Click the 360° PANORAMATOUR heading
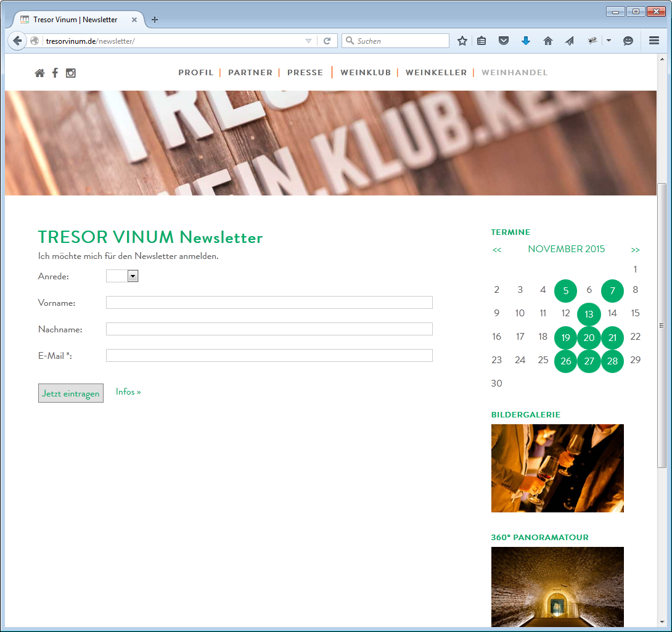The image size is (672, 632). (539, 537)
